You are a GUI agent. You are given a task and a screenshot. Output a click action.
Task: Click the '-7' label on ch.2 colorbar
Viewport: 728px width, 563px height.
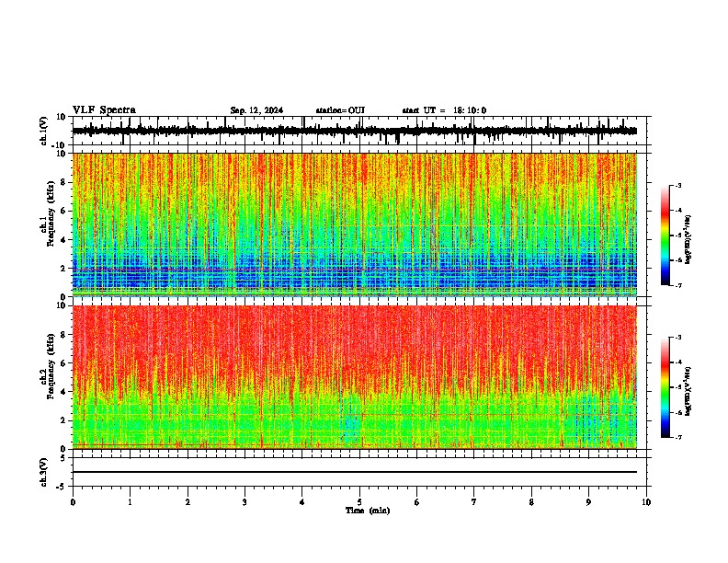(x=677, y=437)
